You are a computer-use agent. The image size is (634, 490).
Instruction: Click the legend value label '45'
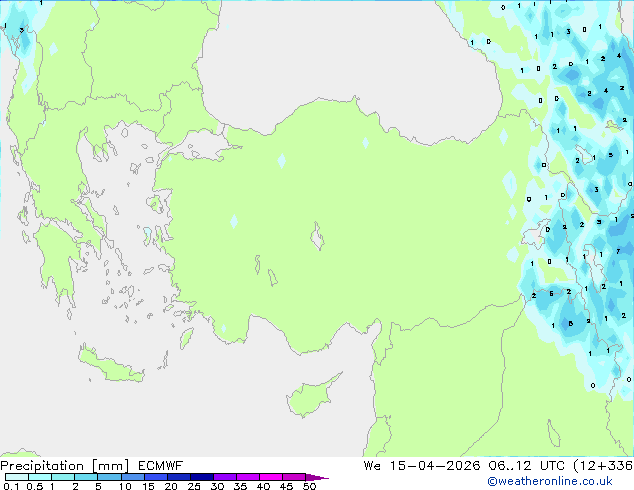coord(286,486)
